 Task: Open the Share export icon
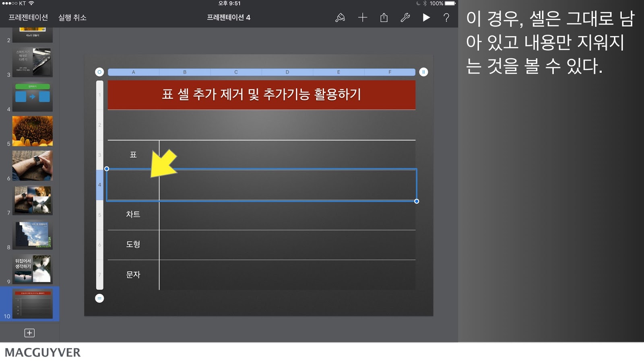(x=384, y=17)
